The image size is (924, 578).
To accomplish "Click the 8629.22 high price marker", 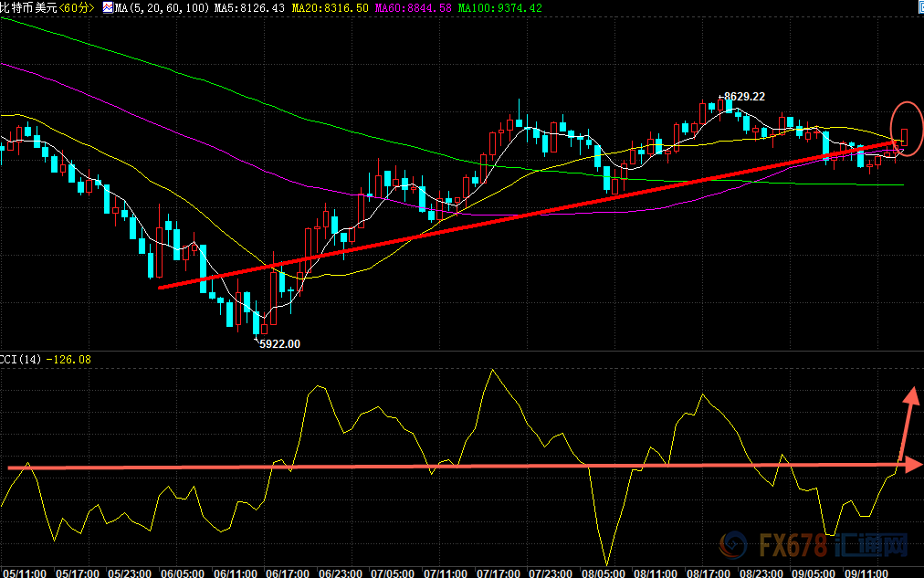I will [x=743, y=96].
